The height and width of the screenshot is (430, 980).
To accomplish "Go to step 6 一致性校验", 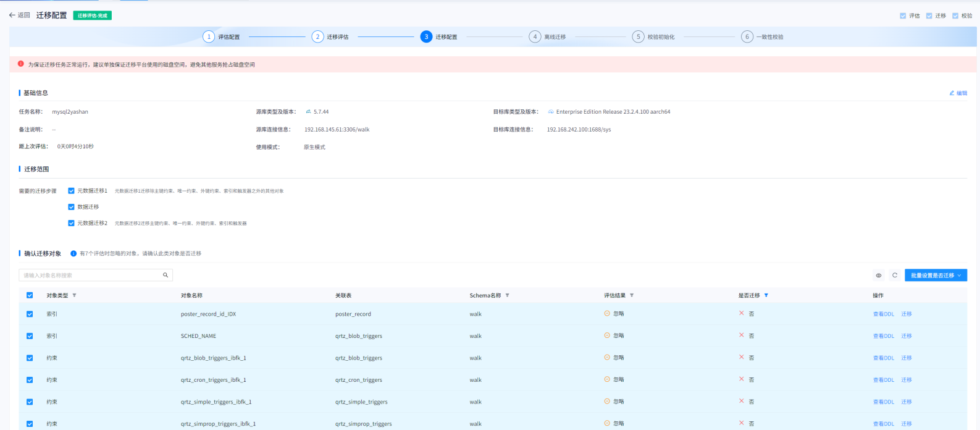I will click(x=763, y=36).
